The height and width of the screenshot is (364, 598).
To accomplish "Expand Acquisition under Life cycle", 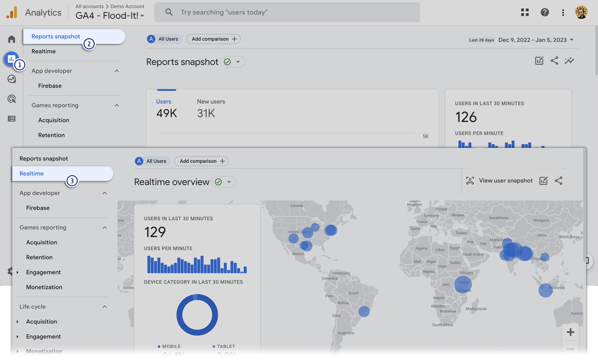I will pos(17,322).
